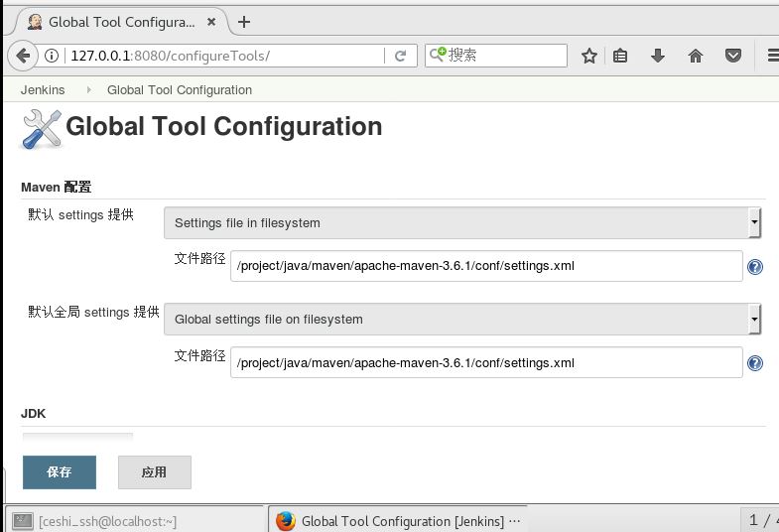Click the default settings file path field

pyautogui.click(x=485, y=266)
